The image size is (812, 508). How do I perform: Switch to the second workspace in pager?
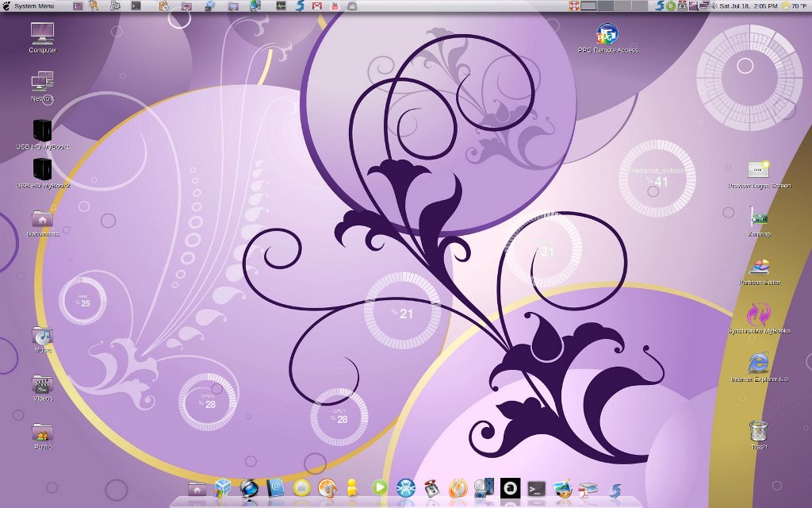[x=605, y=6]
